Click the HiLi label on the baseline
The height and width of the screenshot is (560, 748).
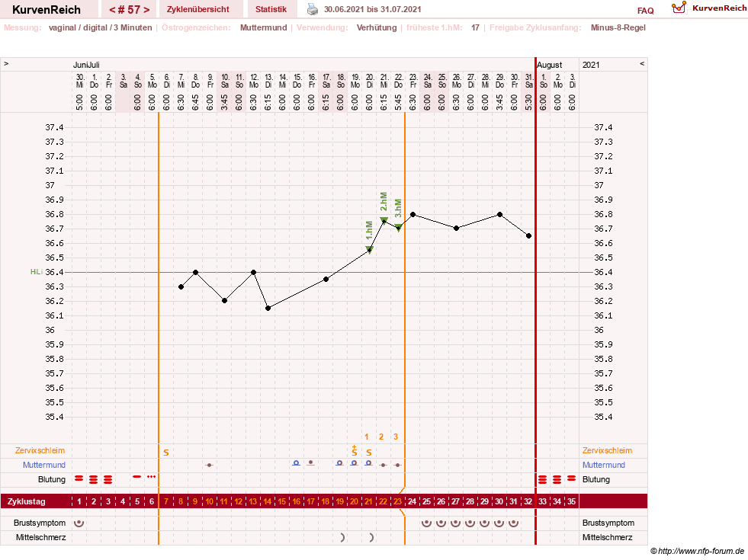37,272
